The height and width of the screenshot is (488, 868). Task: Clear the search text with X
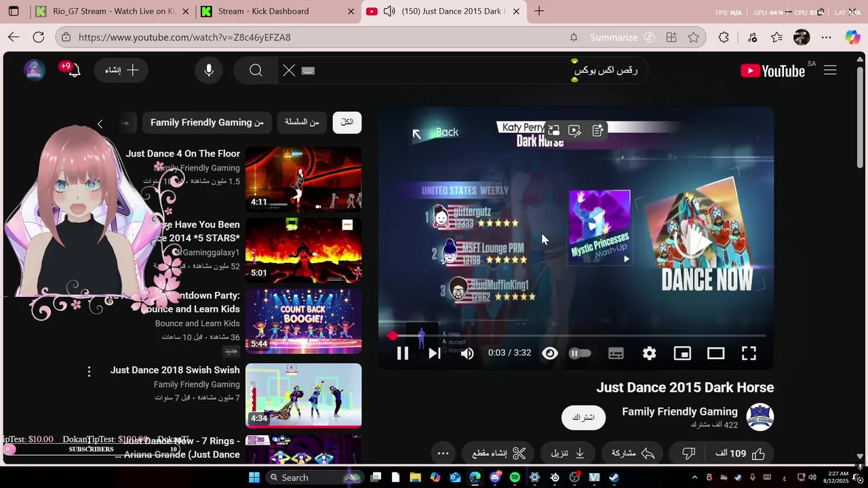point(289,70)
